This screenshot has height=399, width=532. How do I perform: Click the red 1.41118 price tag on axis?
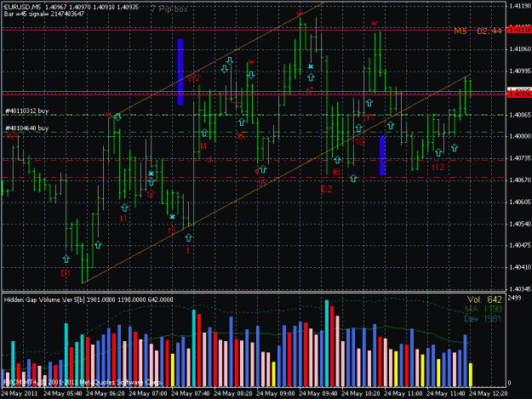[x=519, y=30]
